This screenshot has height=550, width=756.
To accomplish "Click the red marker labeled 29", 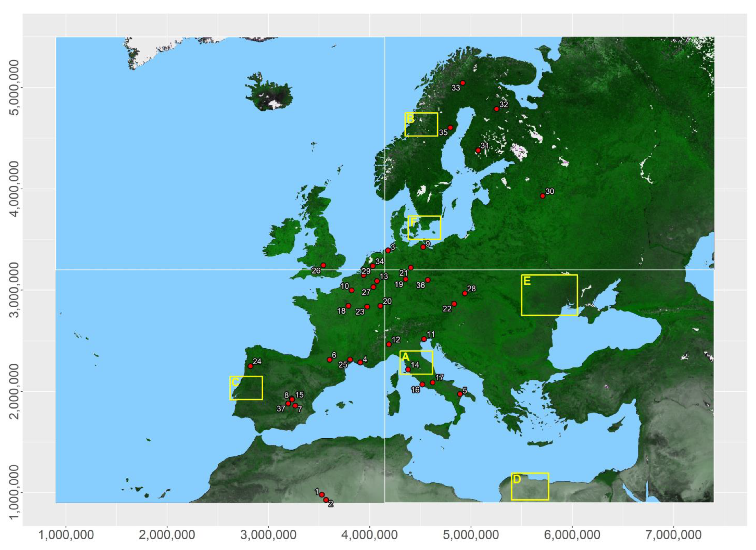I will (364, 275).
